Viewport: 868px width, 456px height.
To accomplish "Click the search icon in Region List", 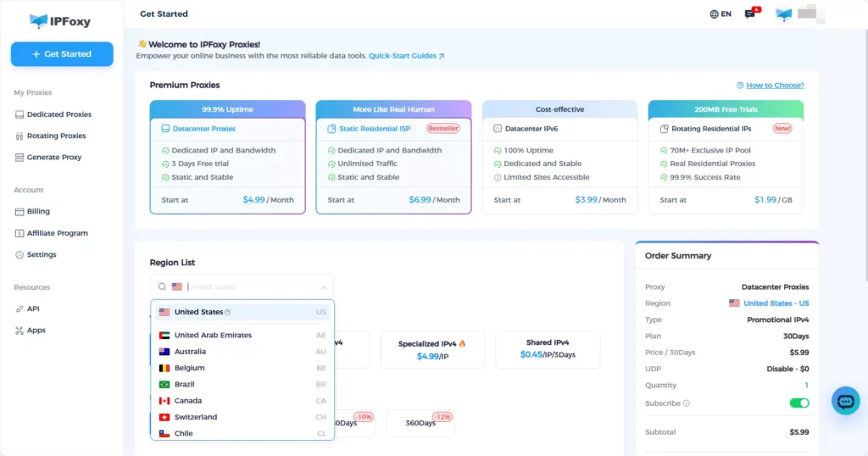I will click(x=162, y=286).
